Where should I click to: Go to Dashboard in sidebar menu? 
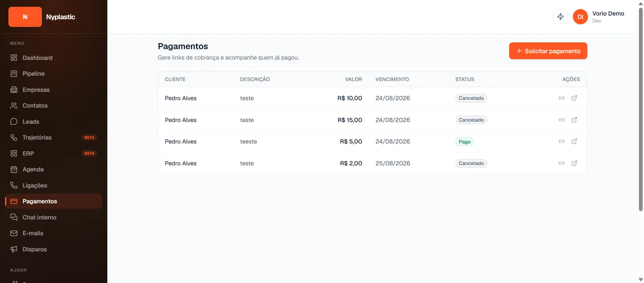[54, 58]
